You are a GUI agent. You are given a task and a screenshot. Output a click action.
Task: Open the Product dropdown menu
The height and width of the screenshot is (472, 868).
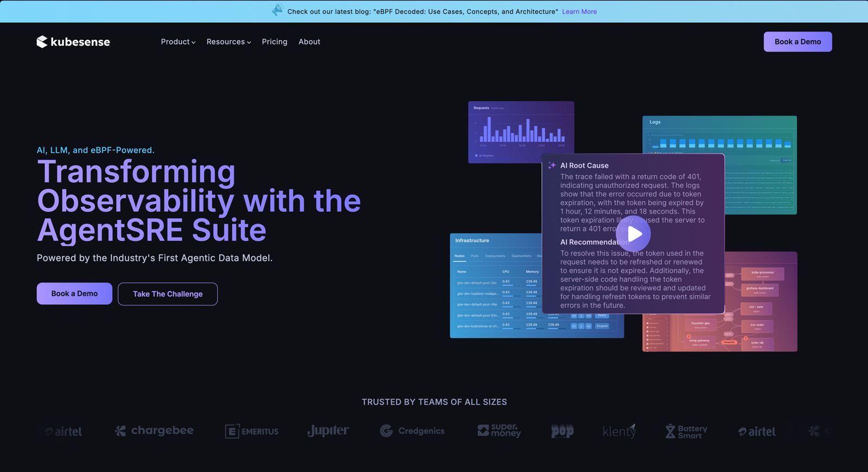[x=178, y=42]
